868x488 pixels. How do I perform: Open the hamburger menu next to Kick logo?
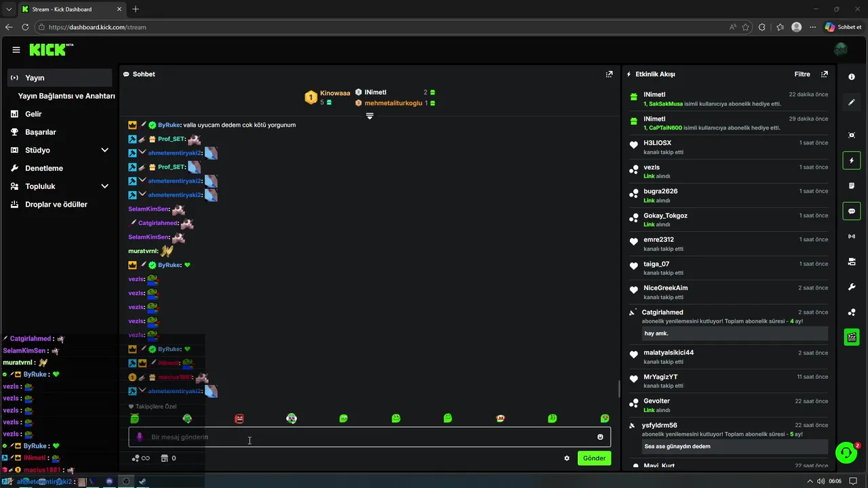[x=16, y=49]
